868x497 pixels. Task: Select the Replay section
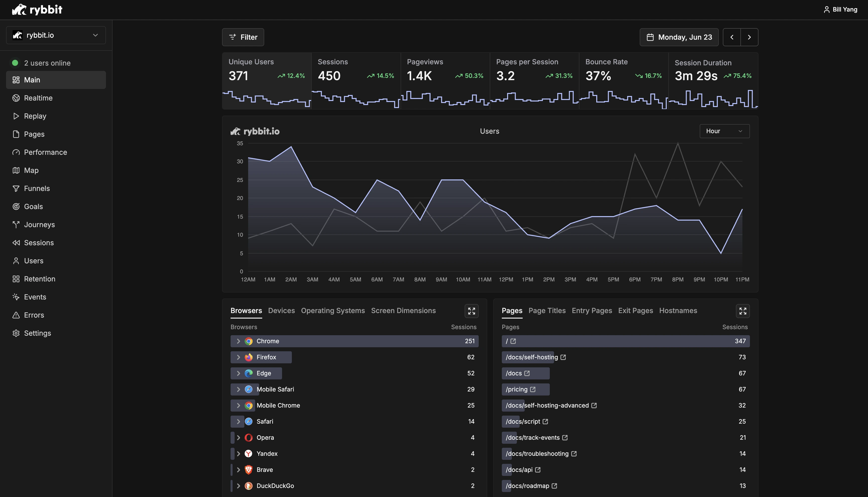tap(35, 116)
